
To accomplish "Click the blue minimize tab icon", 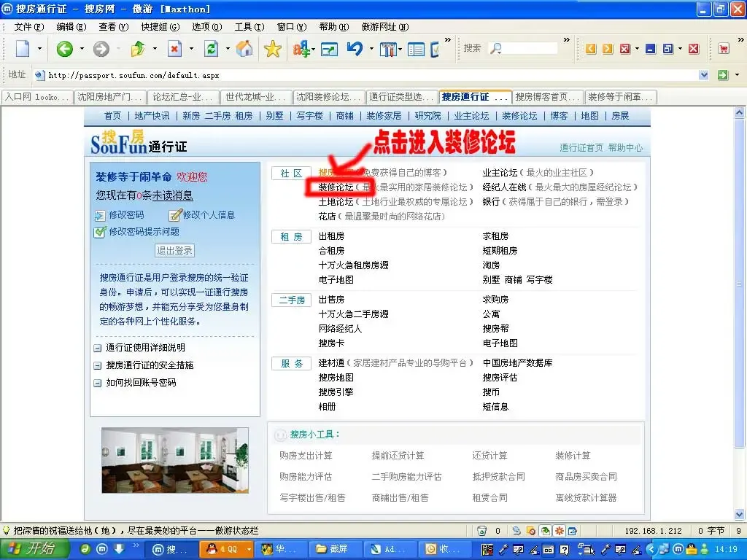I will 651,49.
